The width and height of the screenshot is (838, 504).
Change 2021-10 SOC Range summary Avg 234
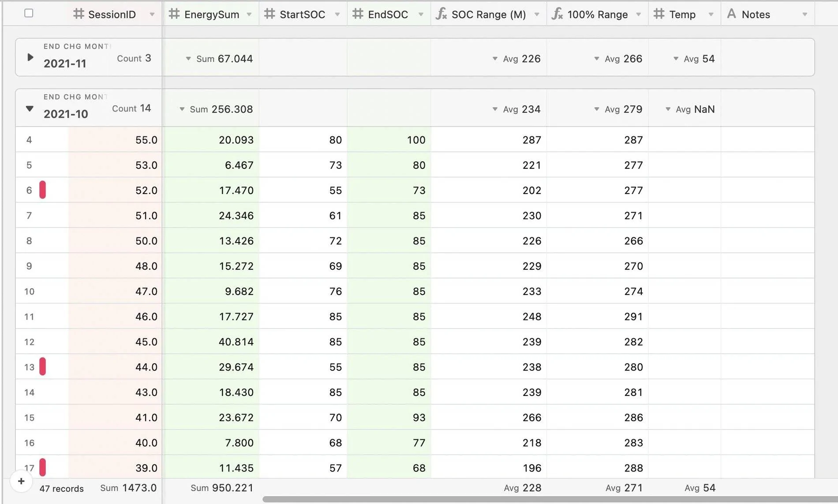(x=516, y=109)
